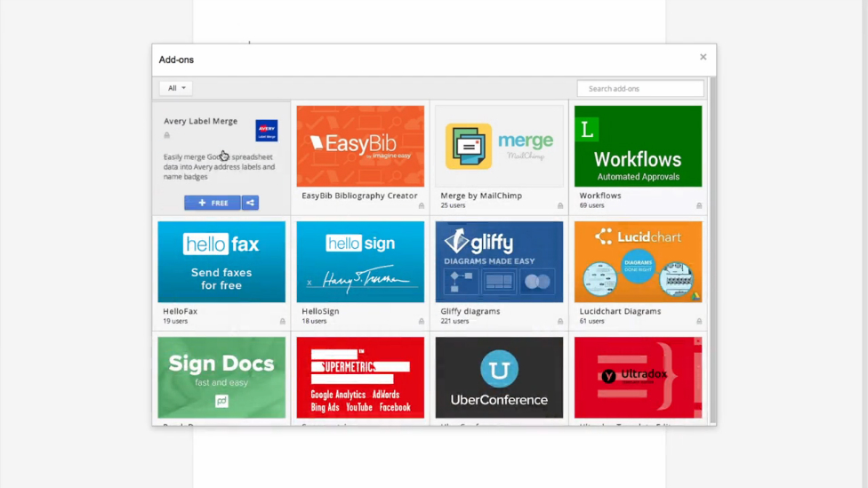The width and height of the screenshot is (868, 488).
Task: Click the Lucidchart Diagrams title
Action: point(620,311)
